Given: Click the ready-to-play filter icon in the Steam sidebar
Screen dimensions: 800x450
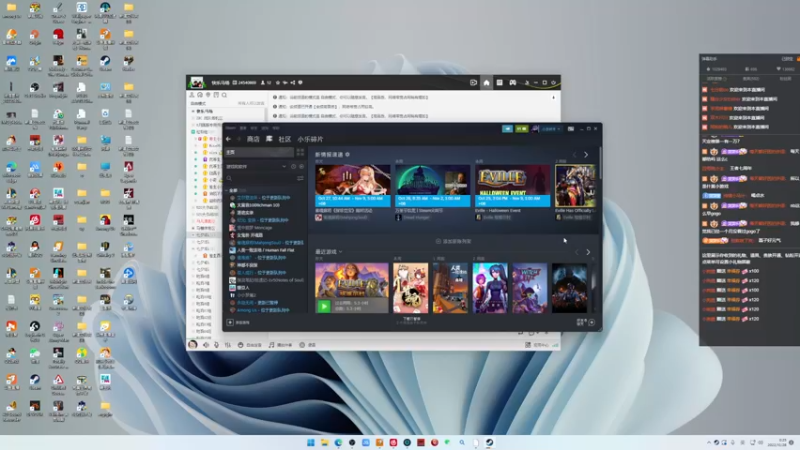Looking at the screenshot, I should 302,166.
